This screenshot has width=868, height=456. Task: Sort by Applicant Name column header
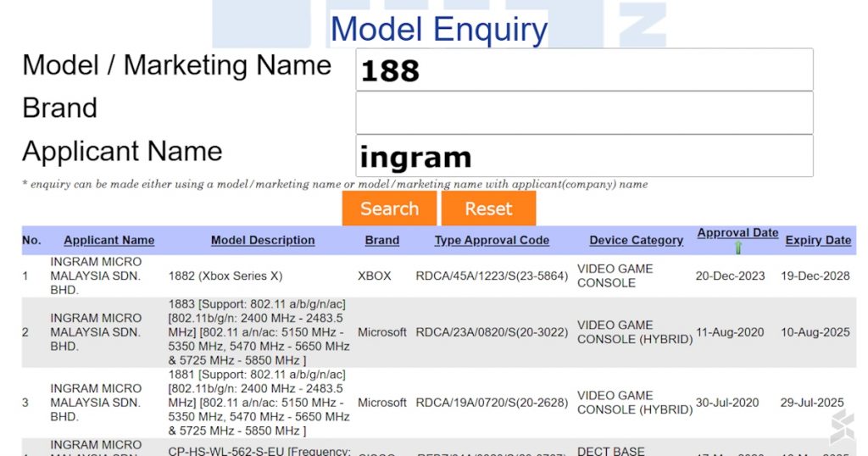pyautogui.click(x=109, y=240)
